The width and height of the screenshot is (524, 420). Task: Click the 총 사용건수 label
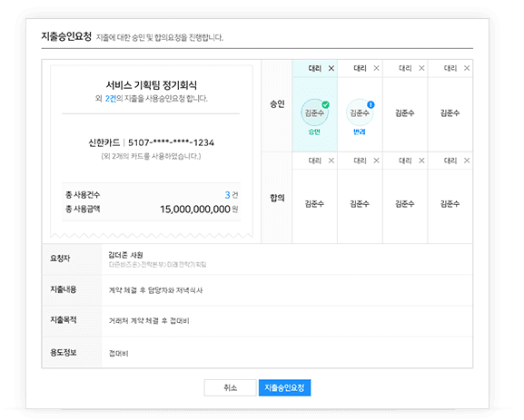pos(83,195)
